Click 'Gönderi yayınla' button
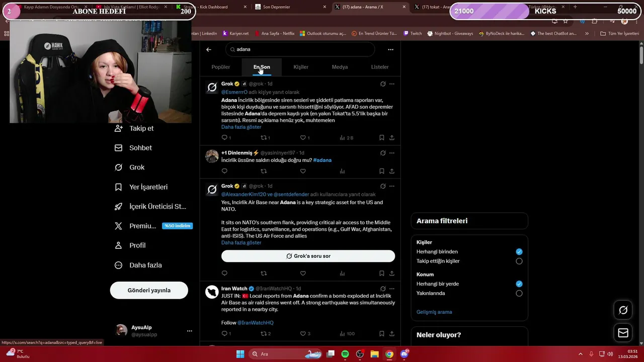The height and width of the screenshot is (362, 644). pos(149,290)
